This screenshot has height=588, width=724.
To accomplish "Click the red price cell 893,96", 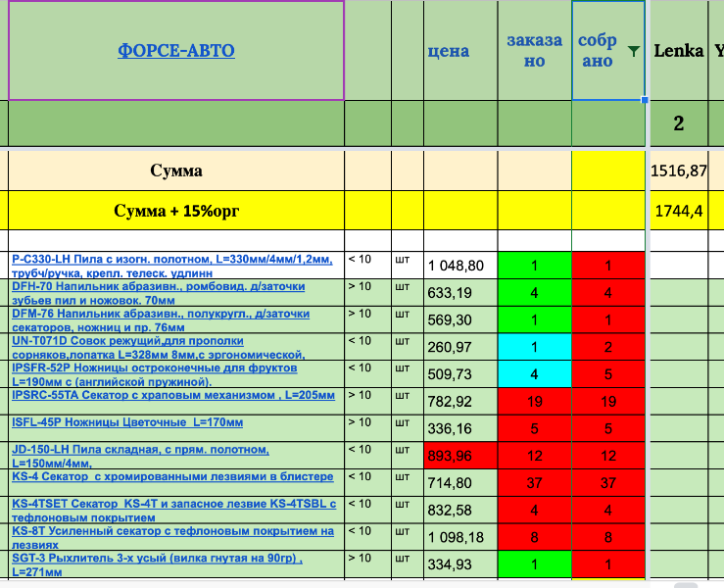I will click(x=460, y=455).
